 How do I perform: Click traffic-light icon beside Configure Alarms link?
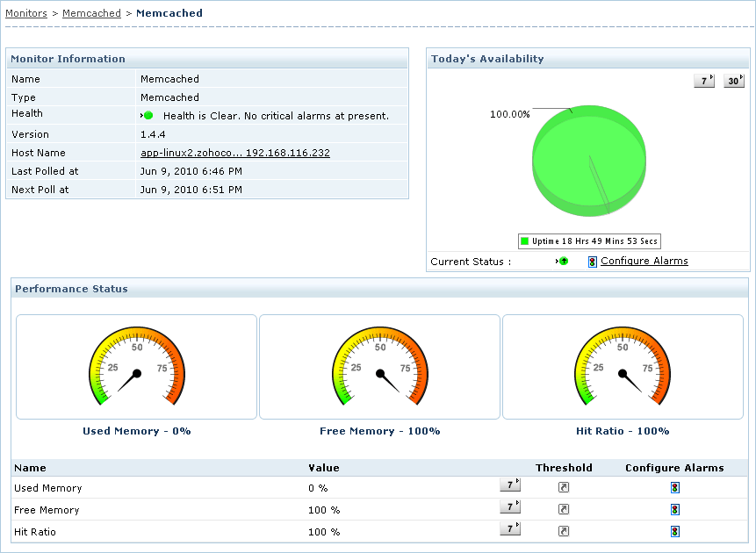[593, 262]
